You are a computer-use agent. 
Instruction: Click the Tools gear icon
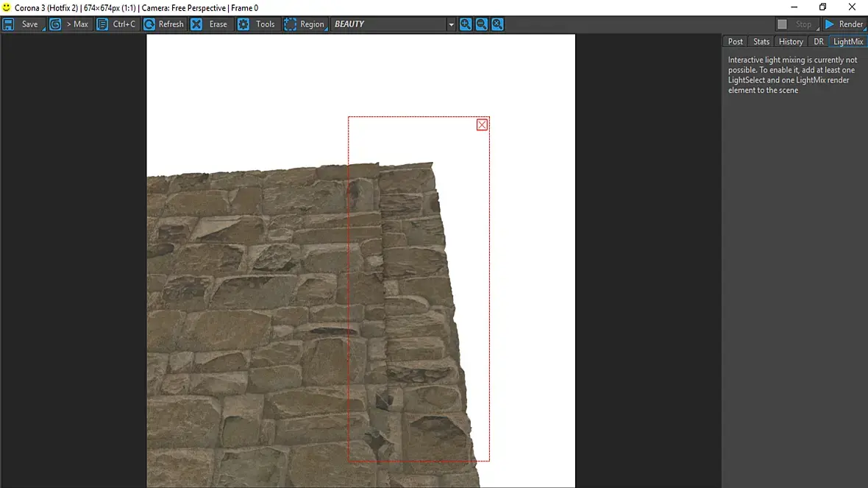point(243,24)
